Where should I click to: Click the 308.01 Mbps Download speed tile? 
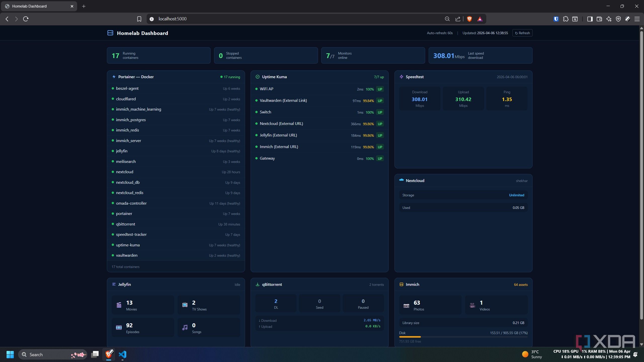click(420, 99)
